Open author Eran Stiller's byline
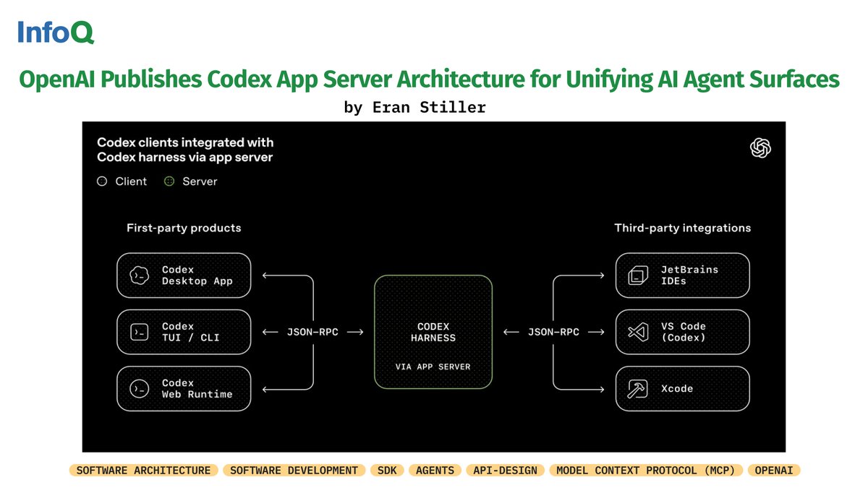 pos(415,108)
